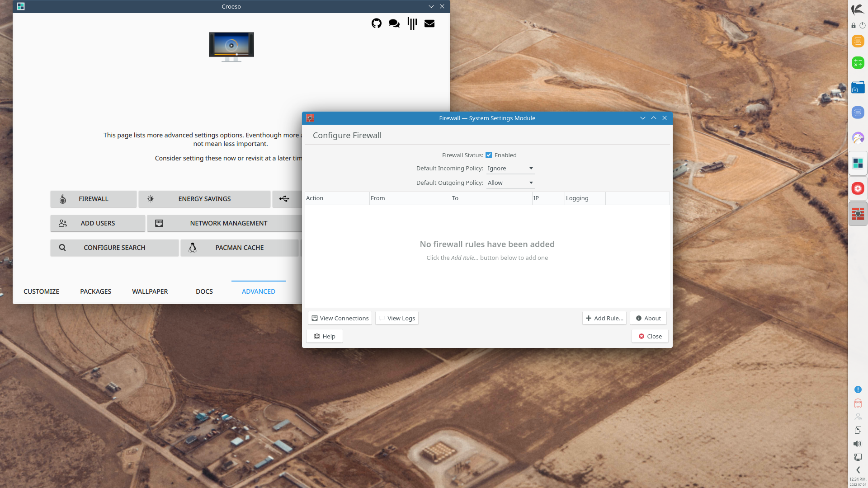Open the orange notes app in dock
This screenshot has height=488, width=868.
pos(858,42)
